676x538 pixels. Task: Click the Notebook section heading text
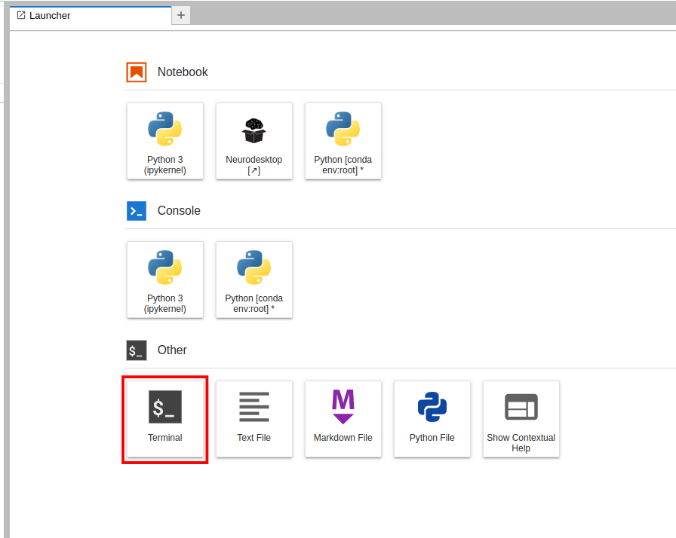[182, 72]
